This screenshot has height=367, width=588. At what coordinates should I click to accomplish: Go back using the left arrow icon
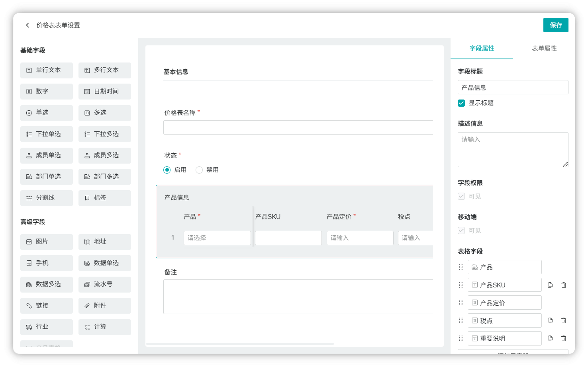pyautogui.click(x=27, y=25)
